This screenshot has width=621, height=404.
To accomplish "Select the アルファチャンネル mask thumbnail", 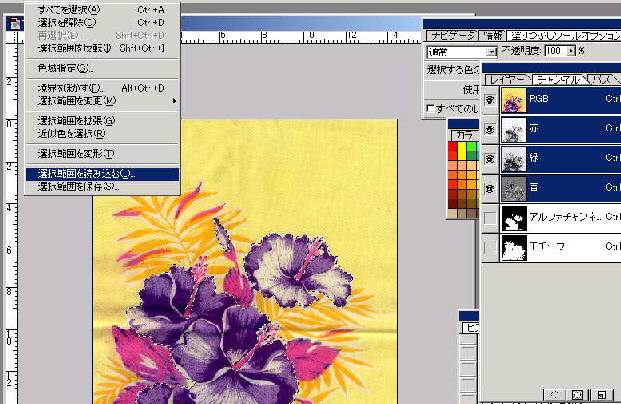I will pyautogui.click(x=514, y=218).
